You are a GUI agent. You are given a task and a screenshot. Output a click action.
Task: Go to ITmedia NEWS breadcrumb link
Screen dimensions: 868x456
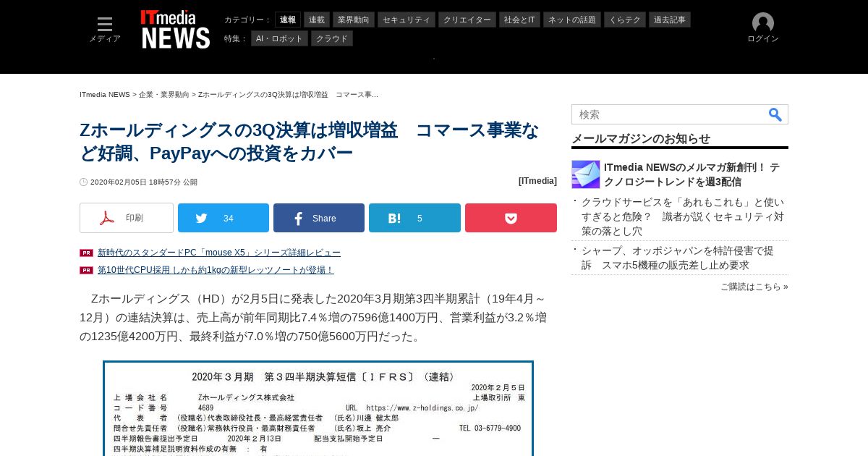point(105,95)
